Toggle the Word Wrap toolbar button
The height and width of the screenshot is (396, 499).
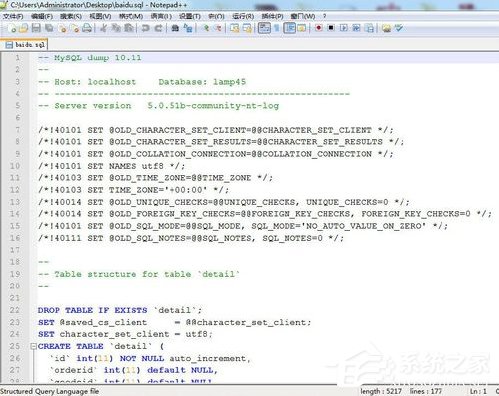(264, 28)
